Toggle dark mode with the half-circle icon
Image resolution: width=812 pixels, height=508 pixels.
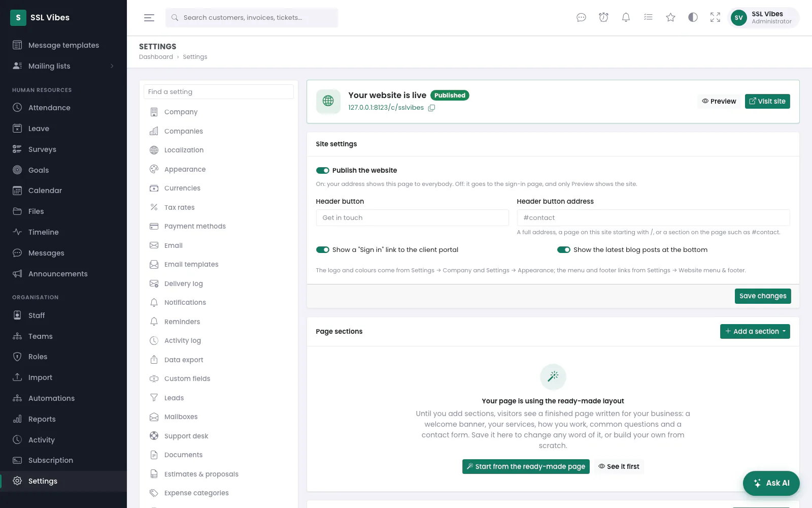693,18
